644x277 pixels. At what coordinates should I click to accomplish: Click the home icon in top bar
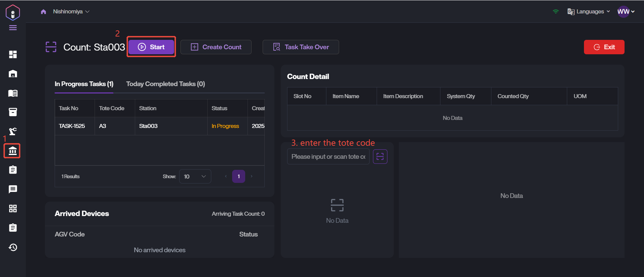[x=43, y=12]
